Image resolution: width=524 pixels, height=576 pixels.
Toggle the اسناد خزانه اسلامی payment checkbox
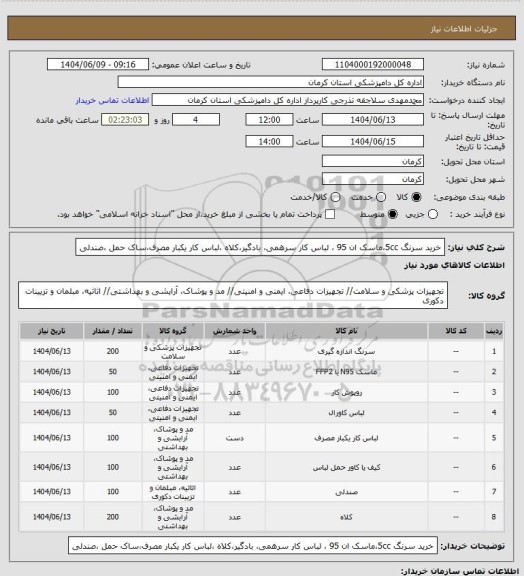pos(330,214)
